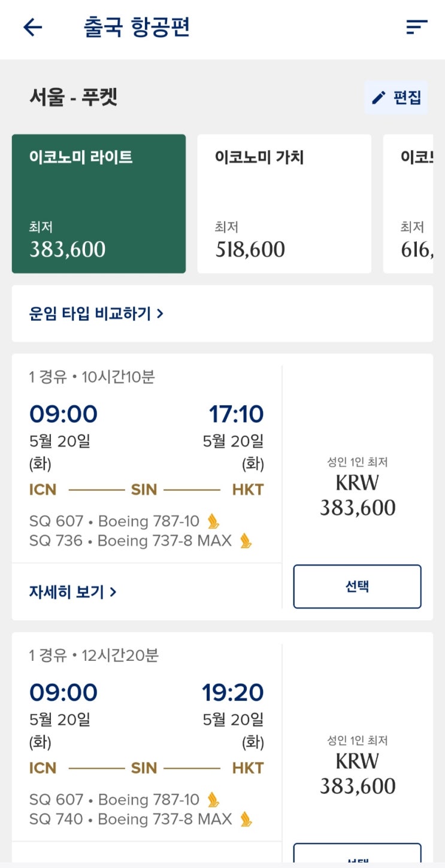Select the 이코노미 라이트 fare tab
The image size is (445, 868).
99,204
